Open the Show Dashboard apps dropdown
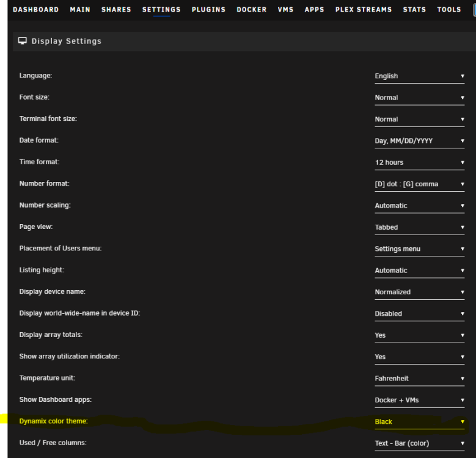 (x=420, y=401)
